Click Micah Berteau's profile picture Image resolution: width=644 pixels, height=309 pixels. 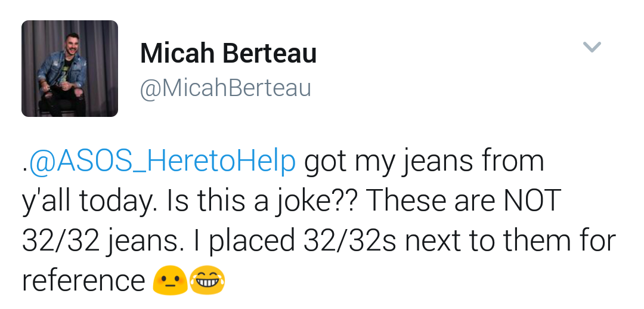[x=70, y=69]
